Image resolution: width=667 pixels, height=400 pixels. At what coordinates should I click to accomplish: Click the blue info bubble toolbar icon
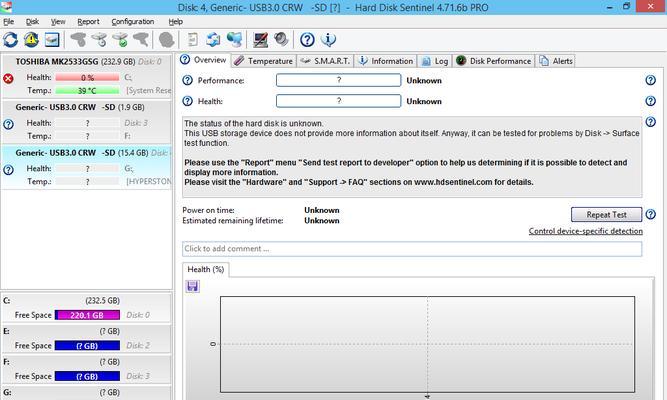point(328,40)
